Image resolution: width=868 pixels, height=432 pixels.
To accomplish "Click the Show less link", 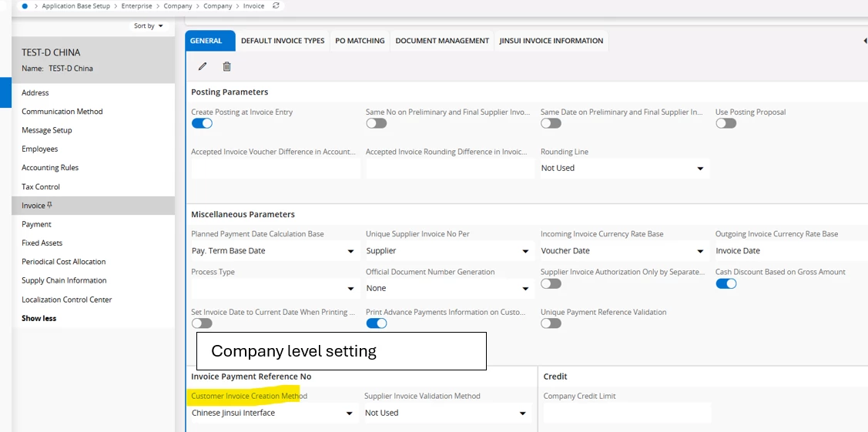I will click(39, 318).
